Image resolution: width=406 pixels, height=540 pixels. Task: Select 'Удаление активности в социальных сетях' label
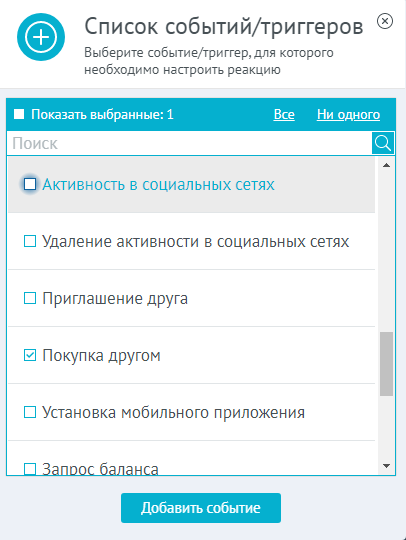click(x=196, y=241)
